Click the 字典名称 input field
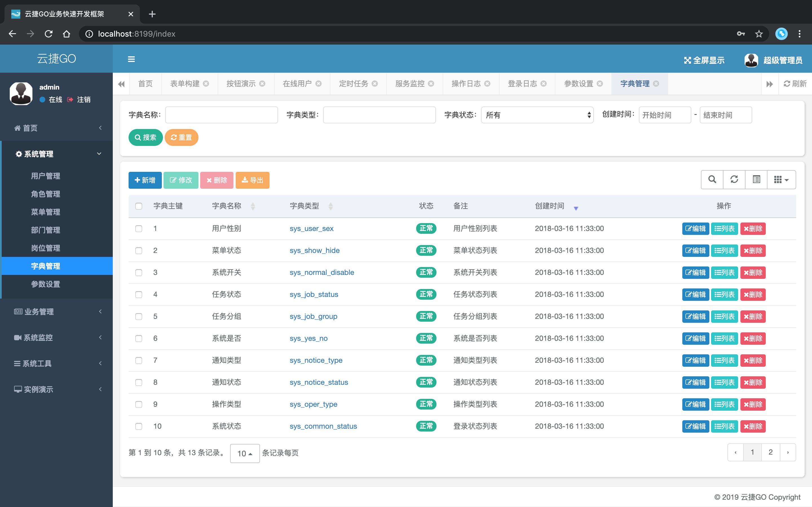Image resolution: width=812 pixels, height=507 pixels. pos(221,115)
